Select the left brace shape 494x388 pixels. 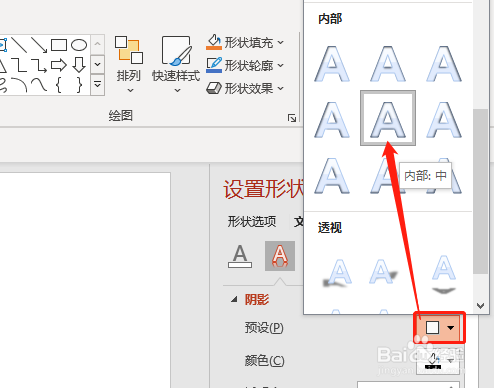(x=59, y=85)
